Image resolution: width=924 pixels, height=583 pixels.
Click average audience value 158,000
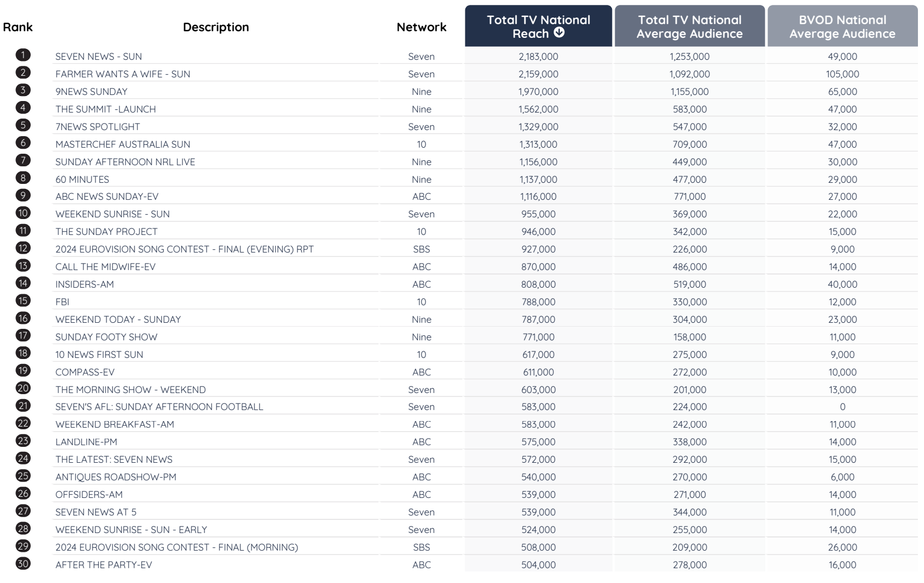(689, 337)
